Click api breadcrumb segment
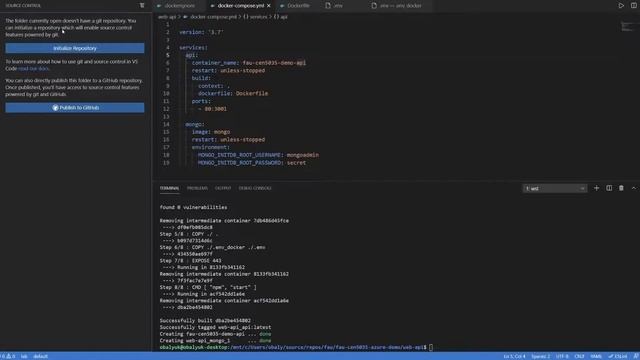This screenshot has height=360, width=640. [284, 17]
